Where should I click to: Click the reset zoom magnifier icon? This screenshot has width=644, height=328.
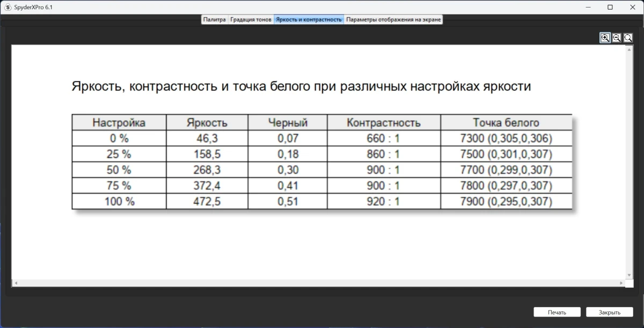click(x=628, y=38)
